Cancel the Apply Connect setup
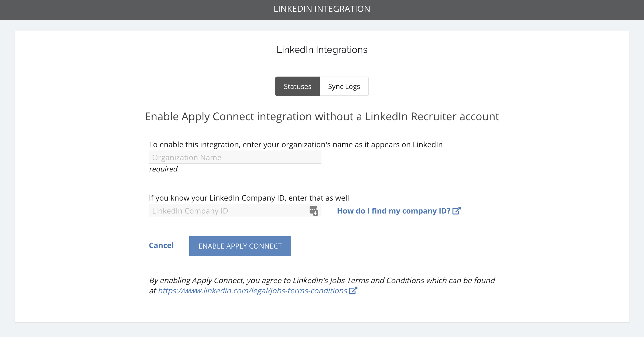644x337 pixels. tap(161, 245)
